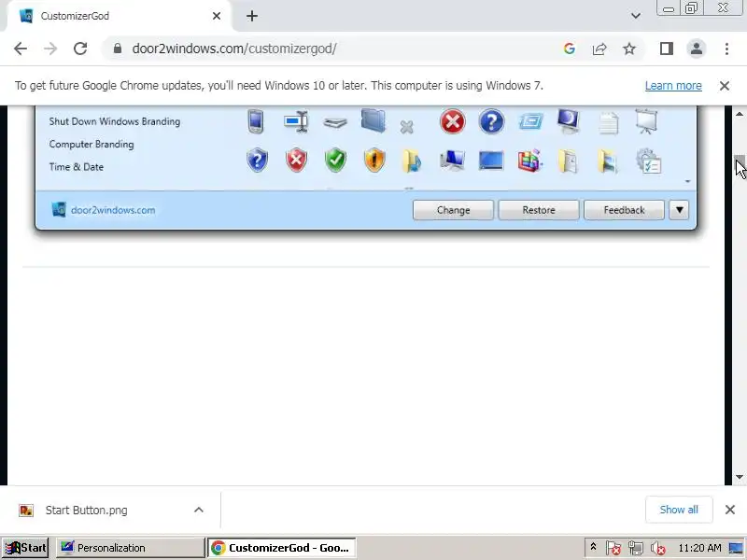The width and height of the screenshot is (747, 560).
Task: Select CustomizerGod Chrome taskbar button
Action: click(x=282, y=548)
